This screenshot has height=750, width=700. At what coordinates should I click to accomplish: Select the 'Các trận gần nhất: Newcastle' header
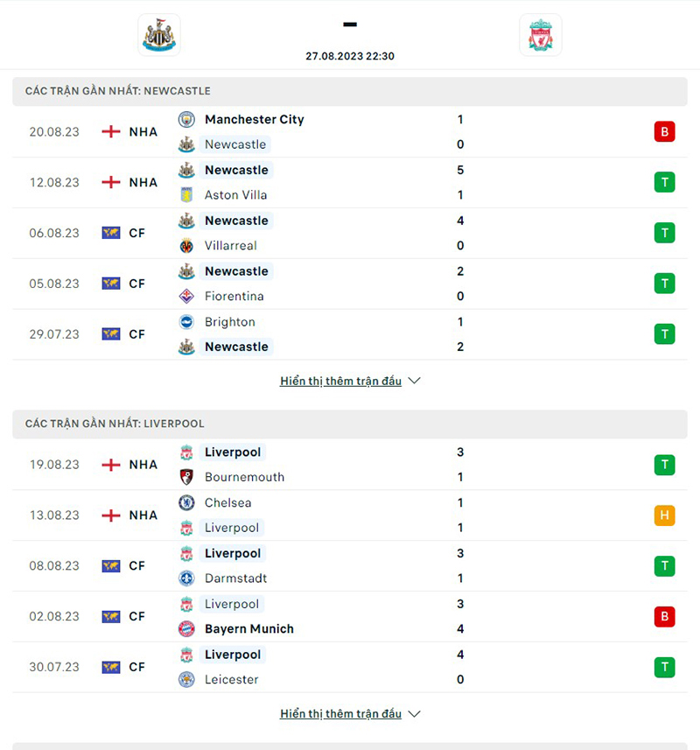118,91
